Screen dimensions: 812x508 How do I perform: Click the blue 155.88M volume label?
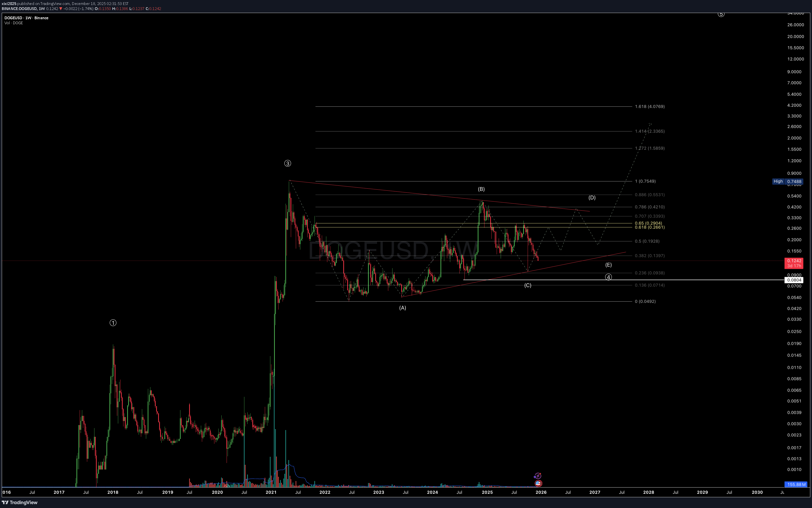click(796, 485)
